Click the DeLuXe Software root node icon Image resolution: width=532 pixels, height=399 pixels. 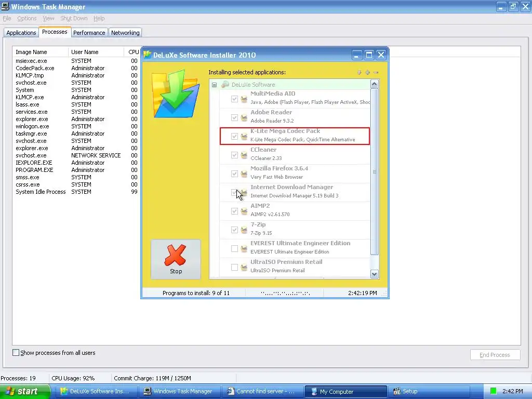click(225, 85)
